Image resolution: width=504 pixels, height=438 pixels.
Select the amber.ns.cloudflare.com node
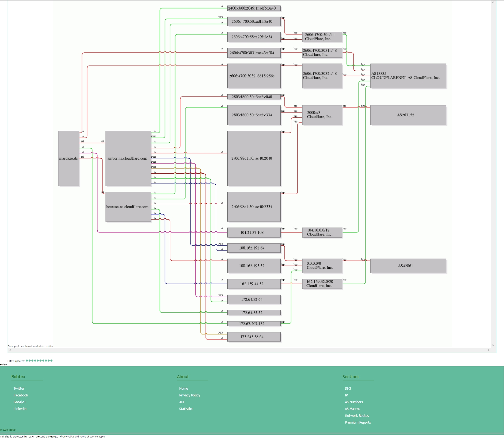tap(128, 158)
